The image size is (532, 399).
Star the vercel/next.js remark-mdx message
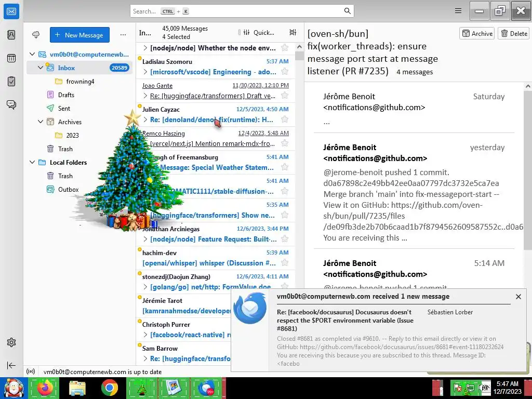pyautogui.click(x=285, y=143)
